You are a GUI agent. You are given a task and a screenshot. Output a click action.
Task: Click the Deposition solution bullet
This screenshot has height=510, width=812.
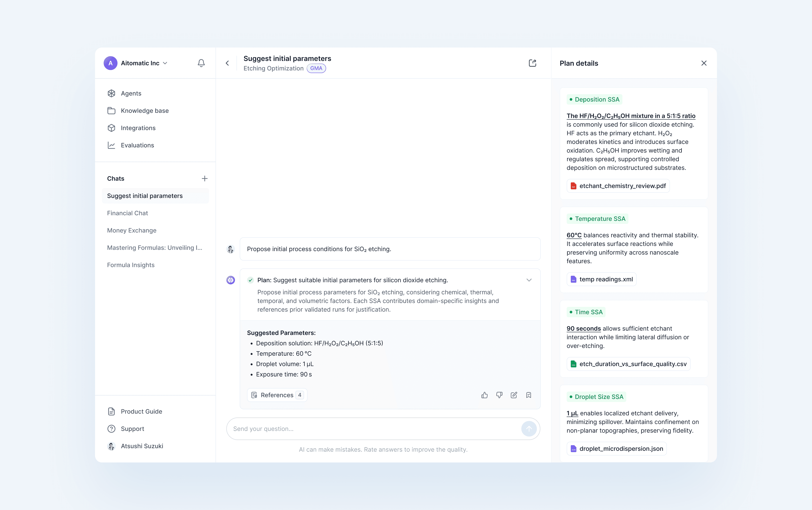point(320,343)
